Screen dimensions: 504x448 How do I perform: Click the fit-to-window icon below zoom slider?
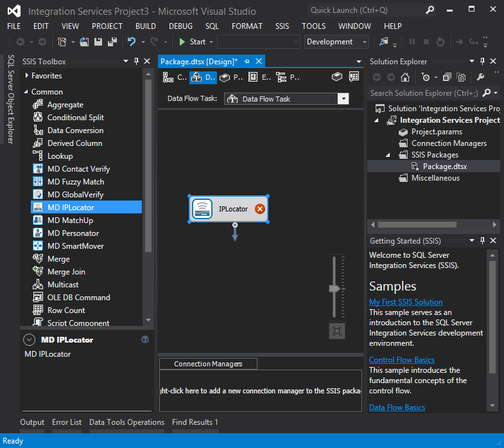click(x=338, y=331)
